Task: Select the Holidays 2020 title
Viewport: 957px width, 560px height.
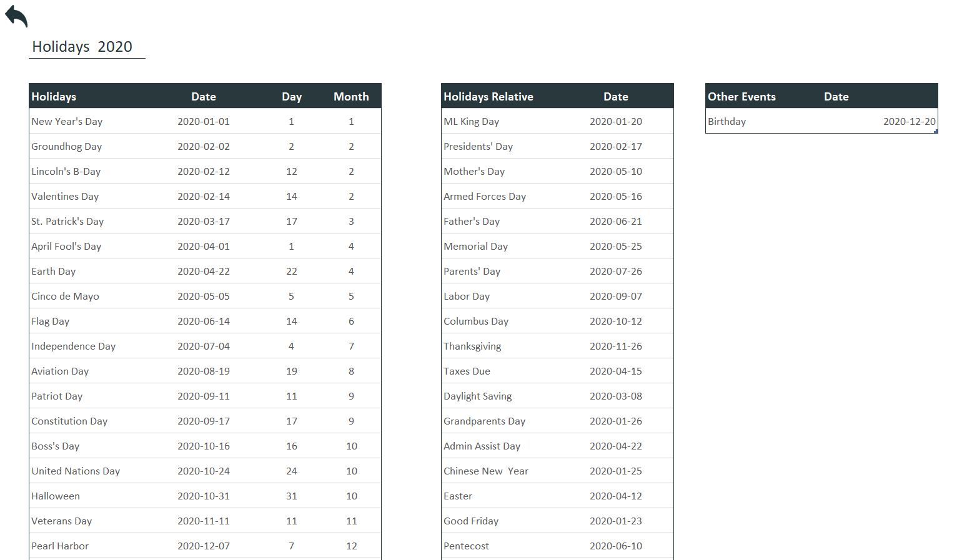Action: [x=82, y=47]
